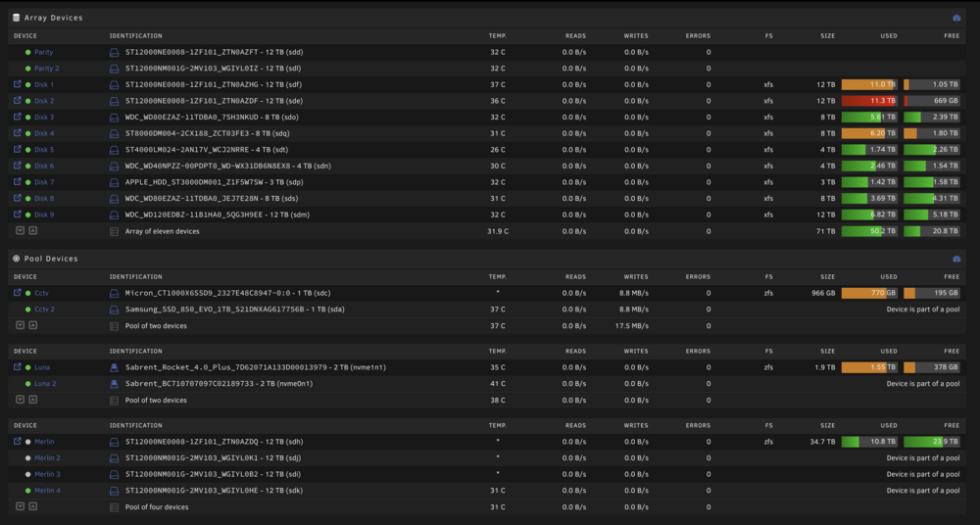Click the browse icon beside Disk 9
The height and width of the screenshot is (525, 980).
click(x=18, y=214)
